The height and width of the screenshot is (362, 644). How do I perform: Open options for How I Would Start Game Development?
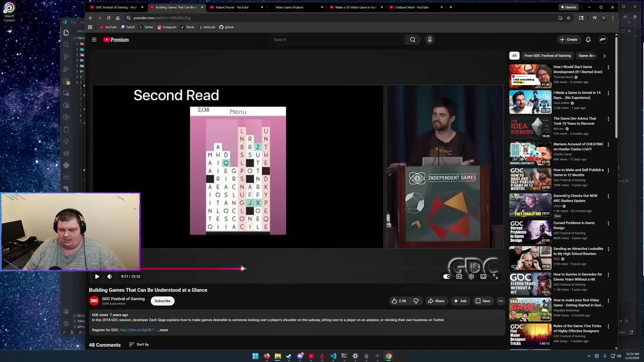tap(608, 67)
